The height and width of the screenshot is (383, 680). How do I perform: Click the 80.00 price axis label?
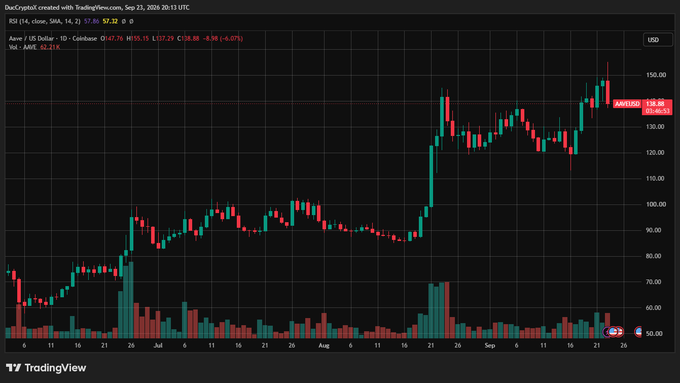[654, 256]
